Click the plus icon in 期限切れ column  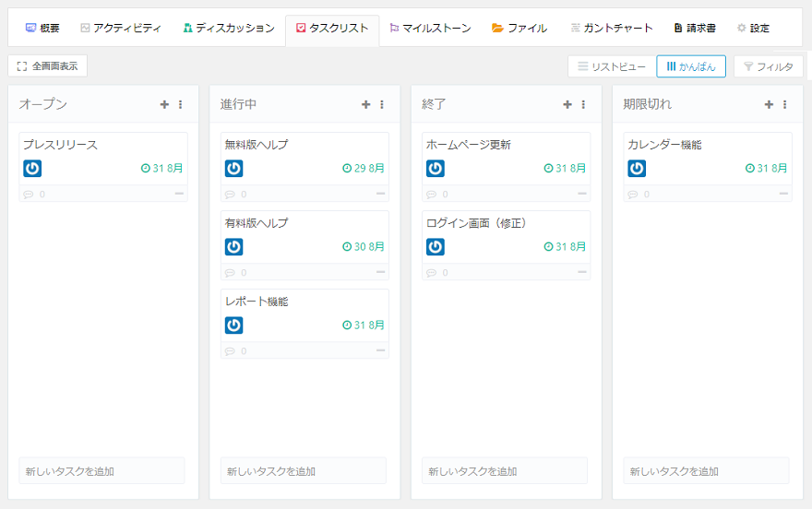click(x=769, y=105)
